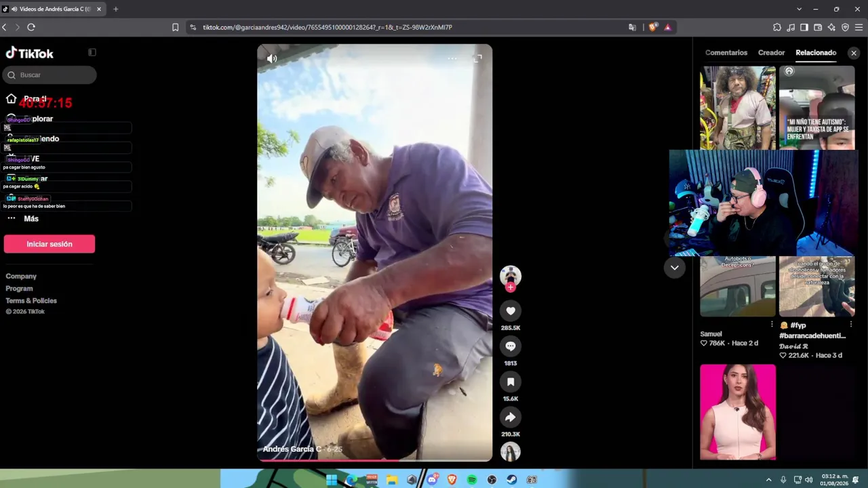Open the Program footer link
Viewport: 868px width, 488px height.
19,289
